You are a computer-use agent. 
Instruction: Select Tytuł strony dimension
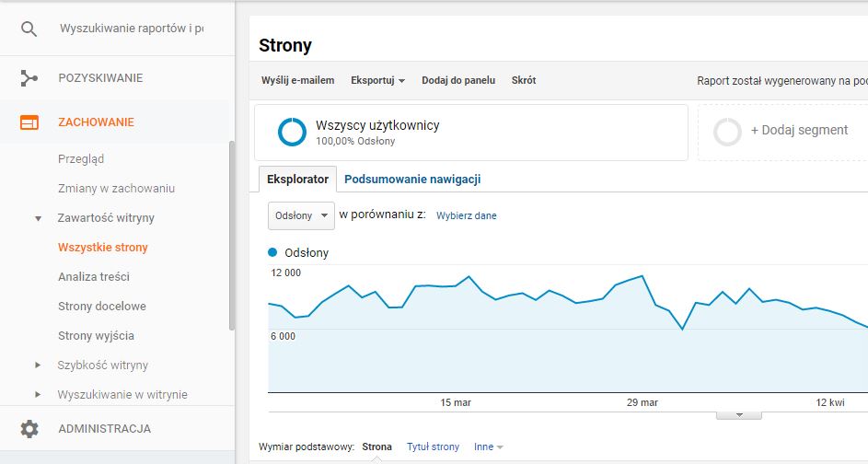433,447
